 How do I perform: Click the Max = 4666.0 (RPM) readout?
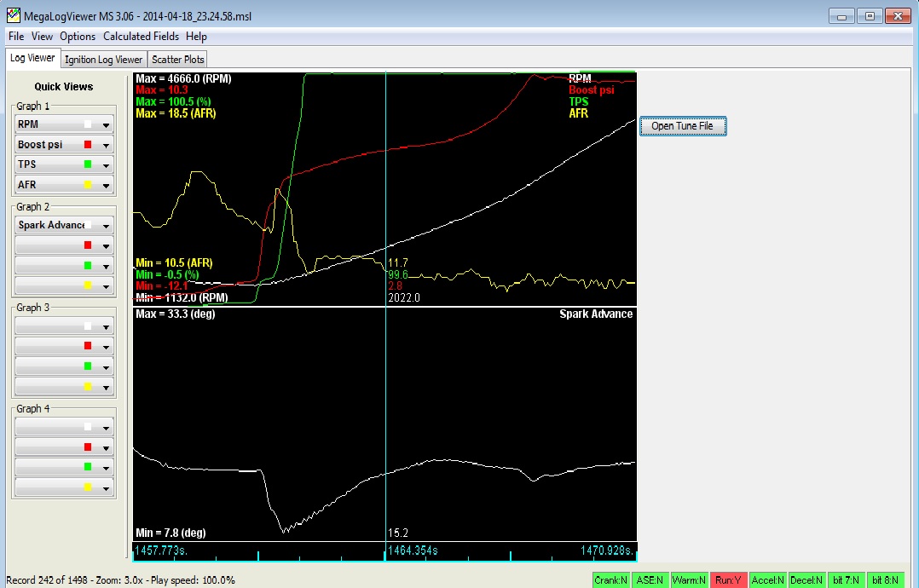(x=183, y=78)
